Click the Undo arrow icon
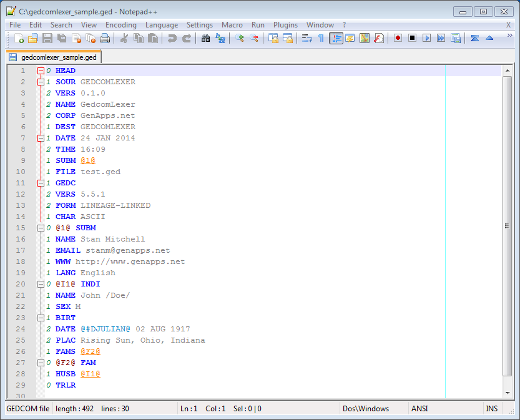The image size is (520, 420). point(172,39)
